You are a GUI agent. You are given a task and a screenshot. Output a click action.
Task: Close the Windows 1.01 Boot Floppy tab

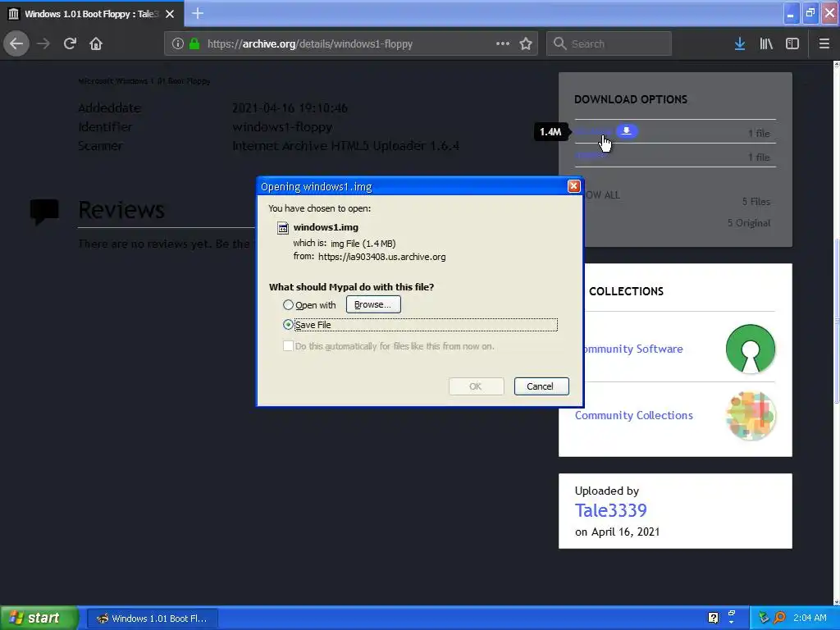point(170,14)
